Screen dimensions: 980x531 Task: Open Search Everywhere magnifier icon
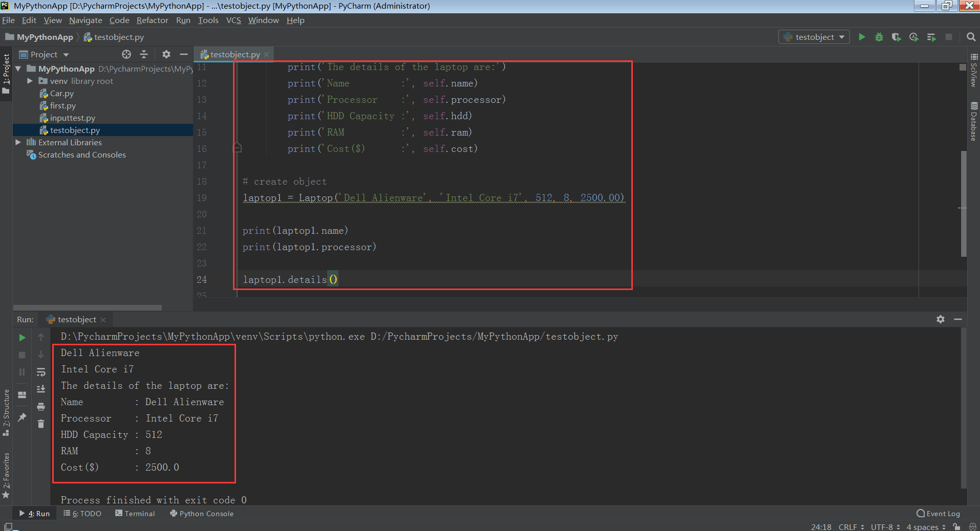971,37
